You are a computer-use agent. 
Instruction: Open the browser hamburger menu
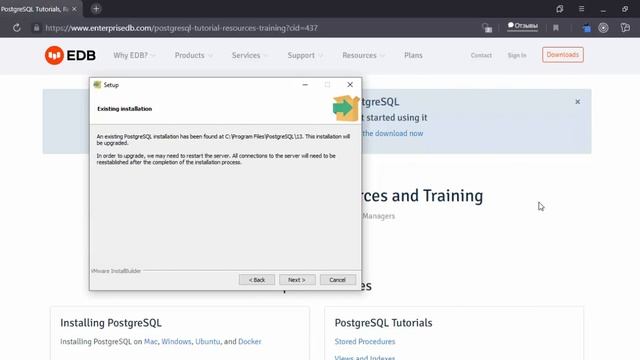click(581, 9)
